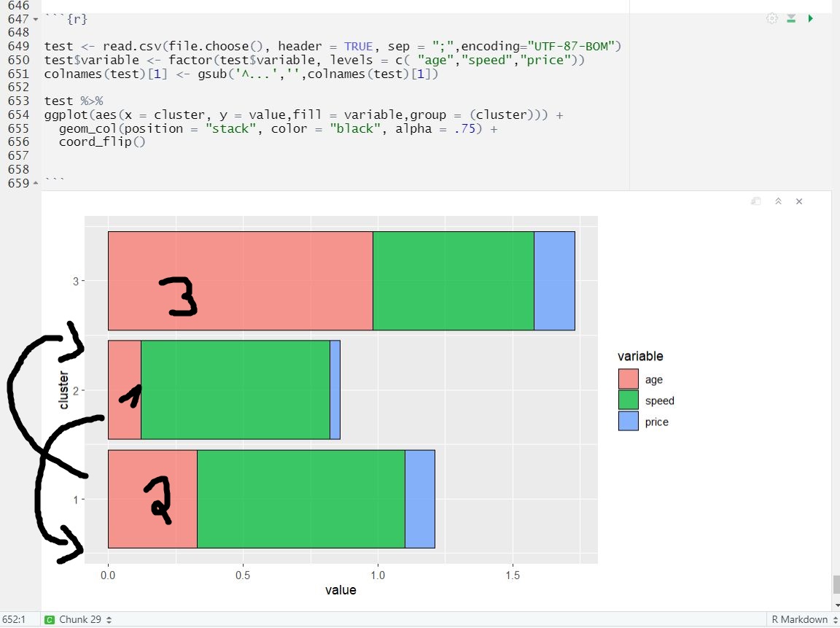Click the 'speed' legend label

coord(659,401)
